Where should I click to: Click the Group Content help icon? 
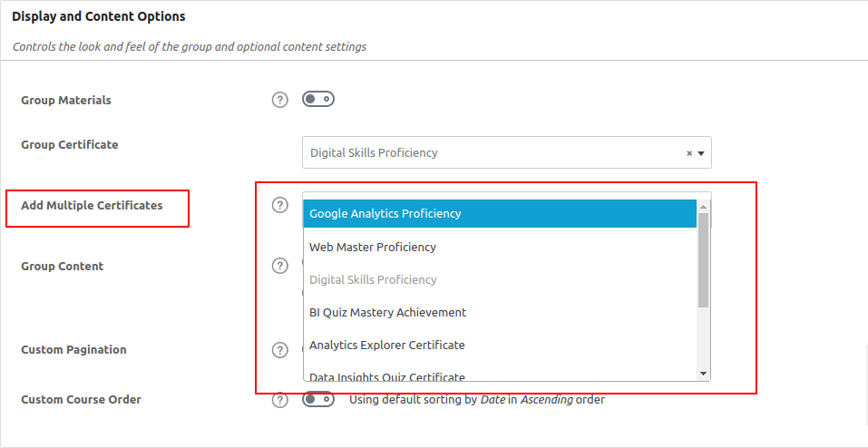(279, 266)
